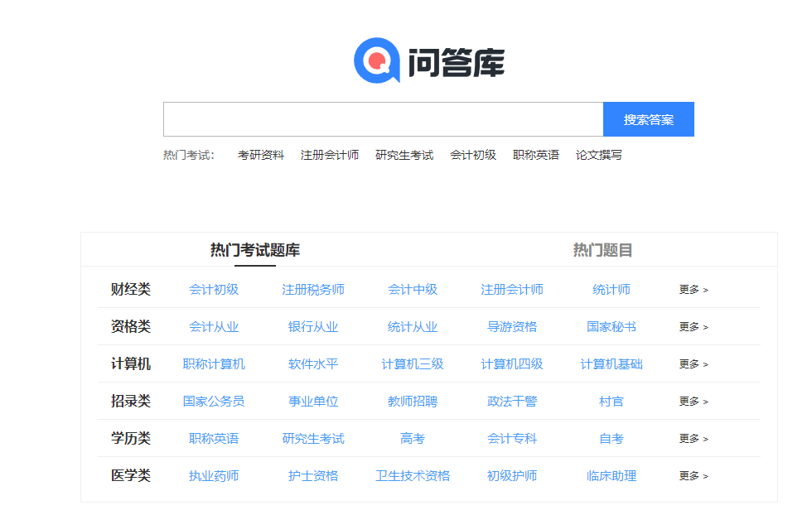Open the 注册税务师 link
Viewport: 812px width, 515px height.
313,289
